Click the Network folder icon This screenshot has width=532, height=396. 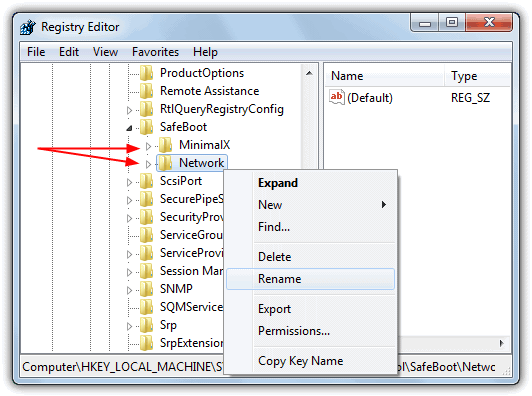(166, 163)
